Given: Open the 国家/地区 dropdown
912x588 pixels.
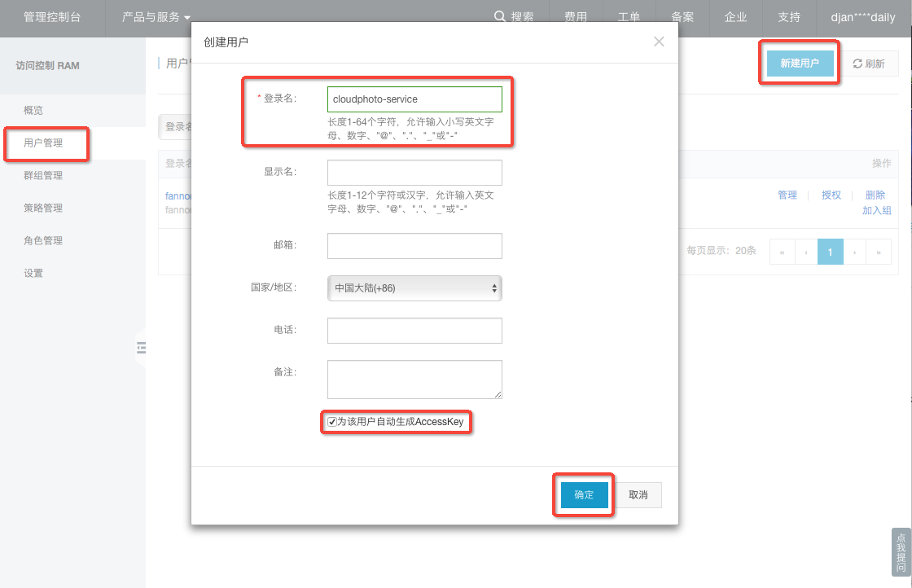Looking at the screenshot, I should tap(414, 288).
